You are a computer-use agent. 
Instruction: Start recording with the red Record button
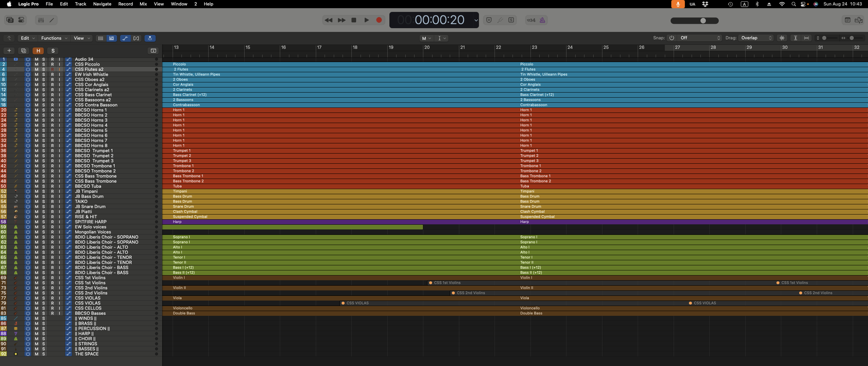pyautogui.click(x=379, y=20)
